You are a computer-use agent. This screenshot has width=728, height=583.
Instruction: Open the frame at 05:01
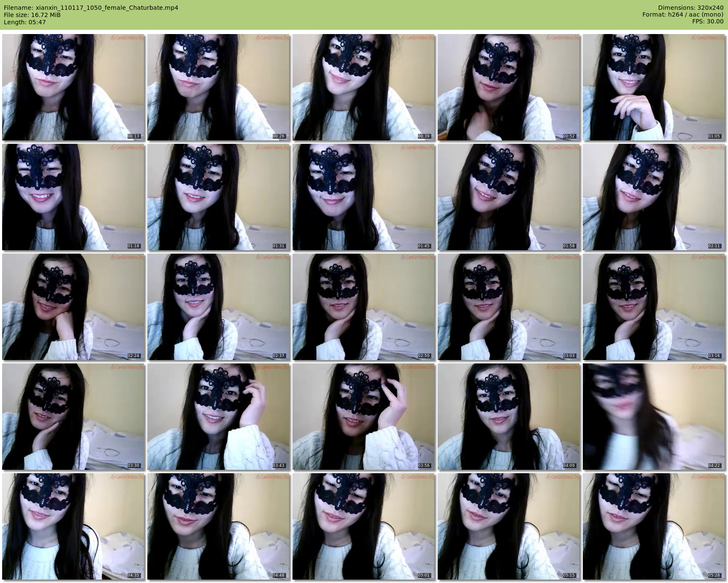pyautogui.click(x=364, y=526)
